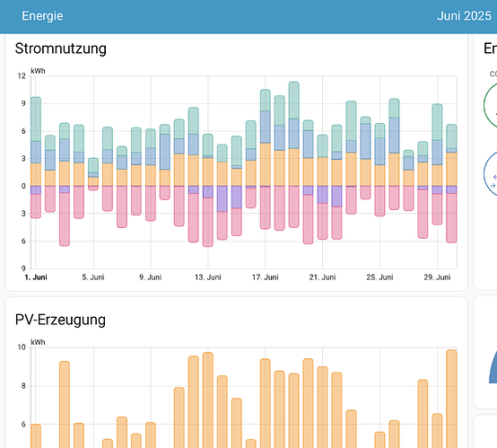Click the 9. Juni axis label

point(151,277)
